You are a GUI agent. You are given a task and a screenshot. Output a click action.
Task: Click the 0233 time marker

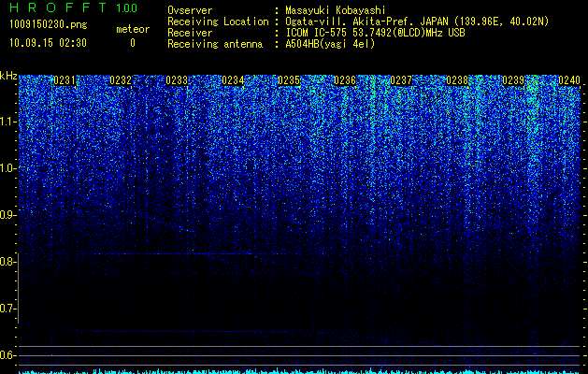[177, 80]
